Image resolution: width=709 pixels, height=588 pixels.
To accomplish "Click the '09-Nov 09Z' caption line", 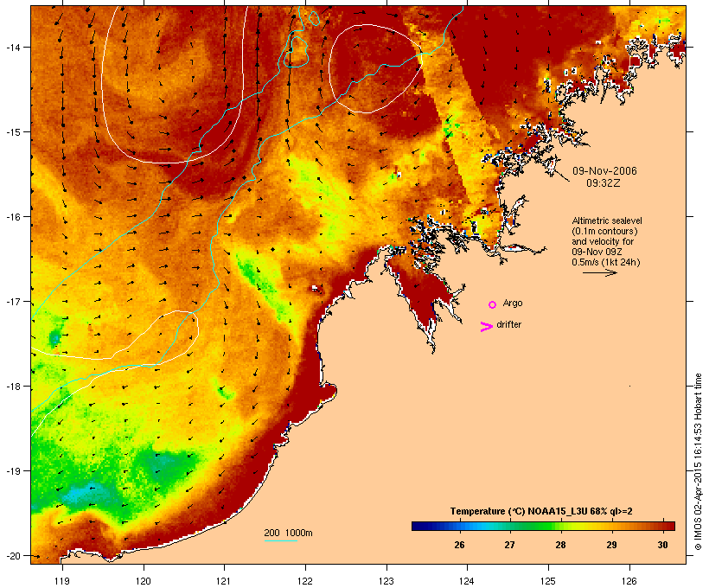I will click(x=597, y=252).
